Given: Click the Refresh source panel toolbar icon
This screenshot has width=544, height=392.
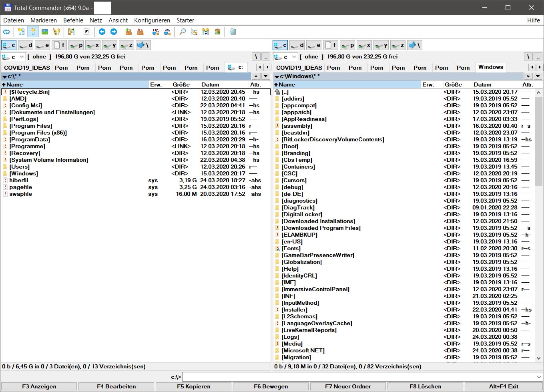Looking at the screenshot, I should click(6, 32).
